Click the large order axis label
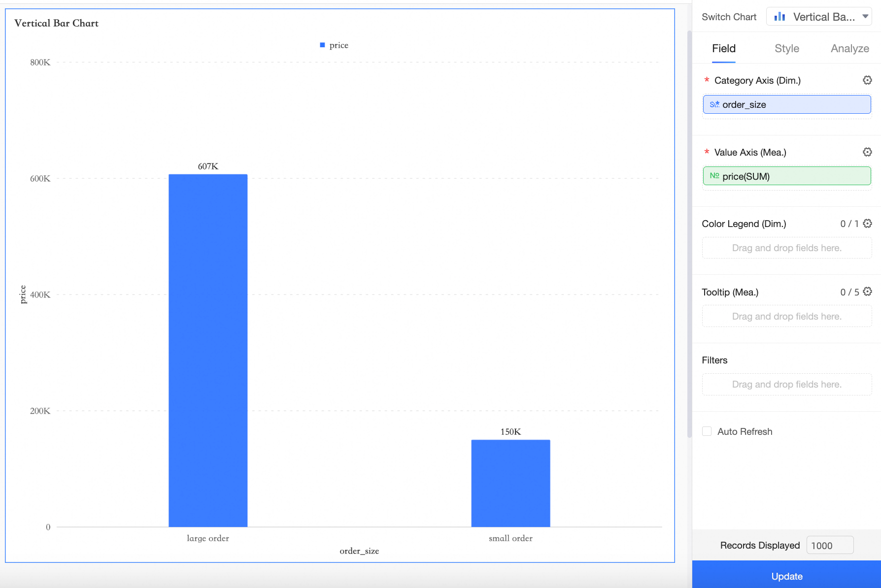The width and height of the screenshot is (881, 588). click(208, 538)
